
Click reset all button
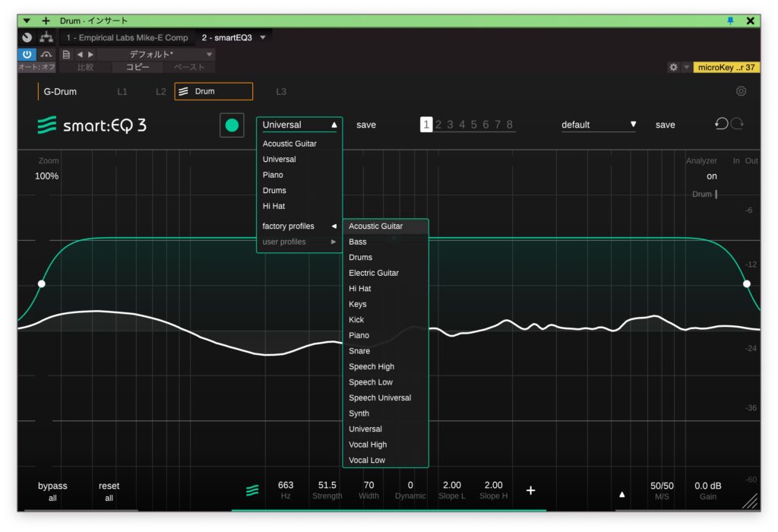pyautogui.click(x=109, y=491)
